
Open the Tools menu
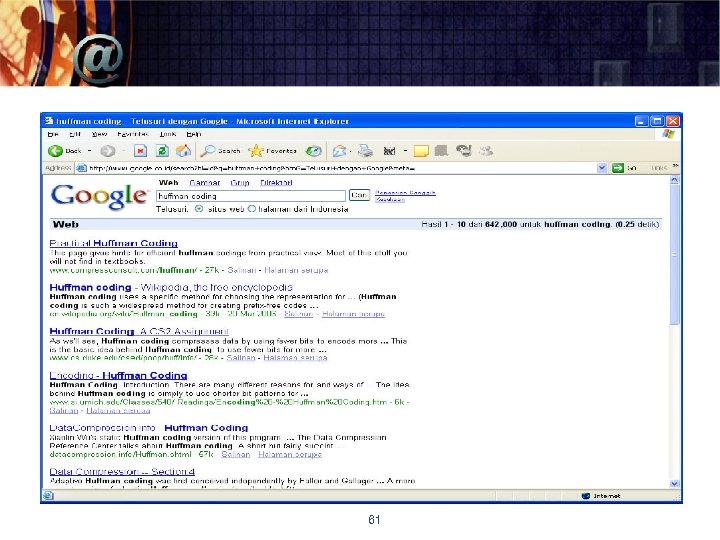click(x=168, y=134)
